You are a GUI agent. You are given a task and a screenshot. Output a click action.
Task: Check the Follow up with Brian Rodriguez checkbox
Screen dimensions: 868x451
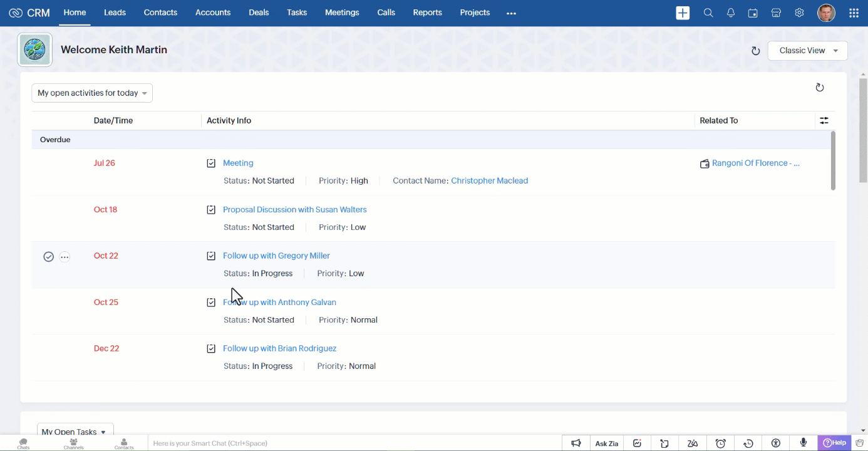point(211,348)
